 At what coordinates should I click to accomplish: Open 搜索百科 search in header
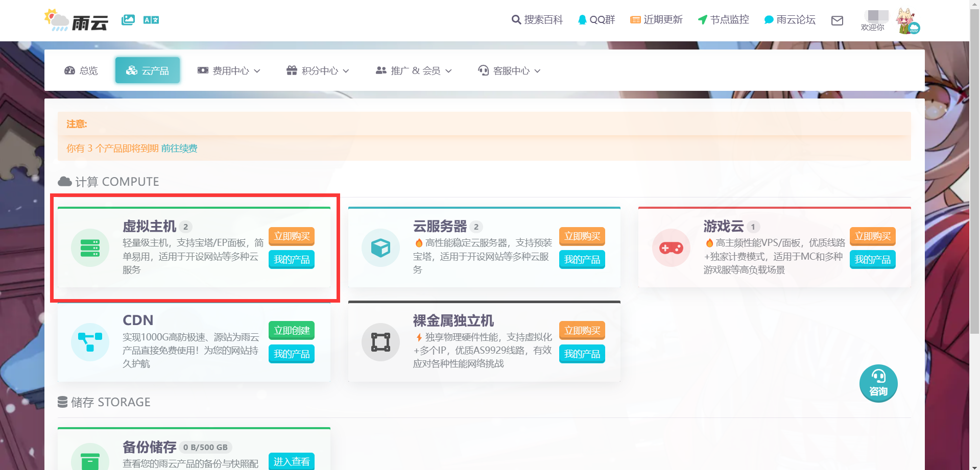click(x=537, y=20)
